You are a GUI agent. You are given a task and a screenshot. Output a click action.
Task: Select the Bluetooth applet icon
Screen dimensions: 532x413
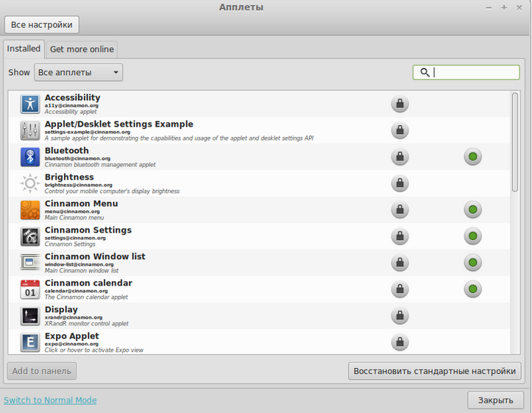point(30,157)
